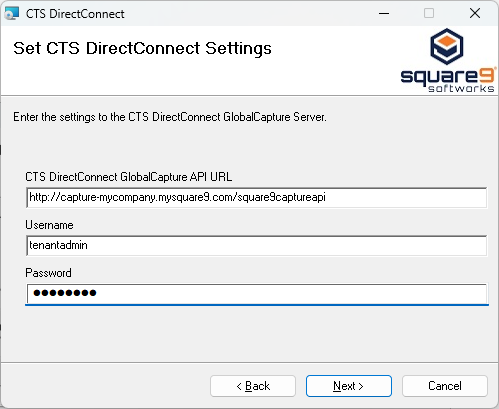Click the Username label

click(x=49, y=225)
